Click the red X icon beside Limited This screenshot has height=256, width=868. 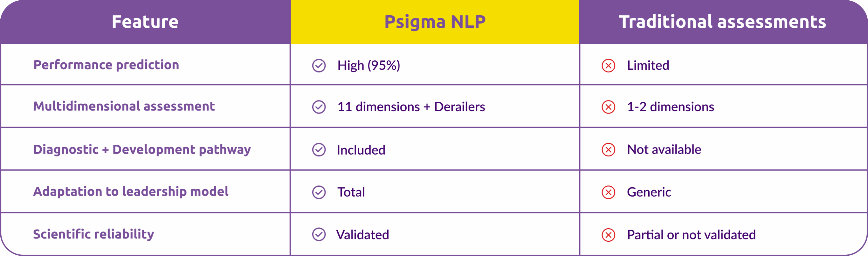(608, 65)
